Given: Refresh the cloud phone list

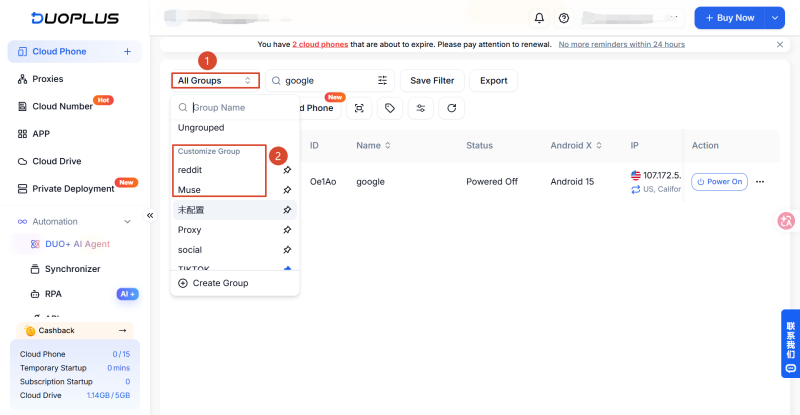Looking at the screenshot, I should (x=452, y=108).
